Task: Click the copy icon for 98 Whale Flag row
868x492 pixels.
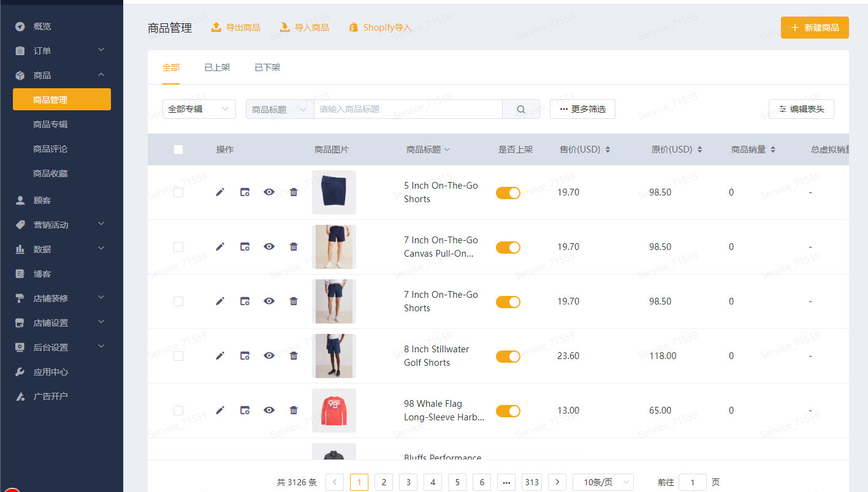Action: [x=245, y=411]
